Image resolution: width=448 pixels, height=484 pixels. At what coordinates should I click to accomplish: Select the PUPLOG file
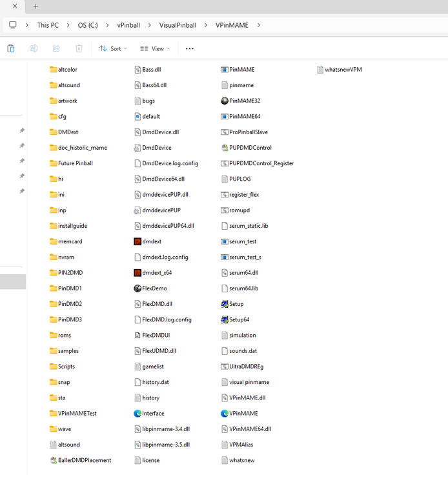(236, 179)
